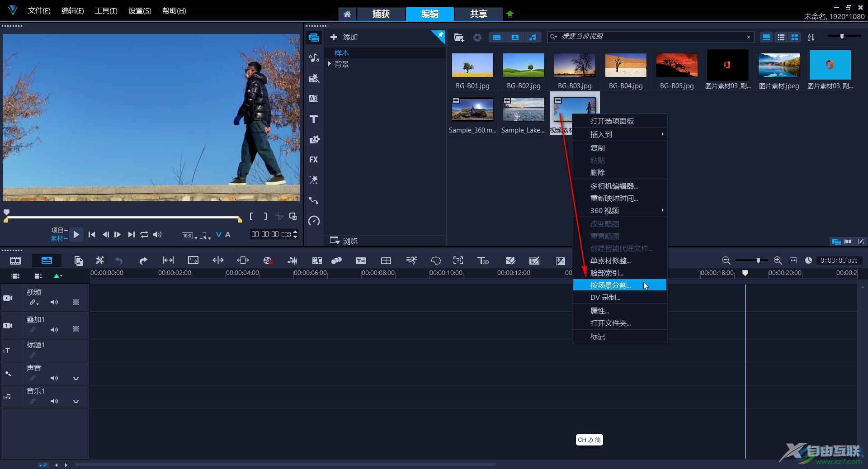
Task: Select 打开文件夹... in the context menu
Action: 620,323
